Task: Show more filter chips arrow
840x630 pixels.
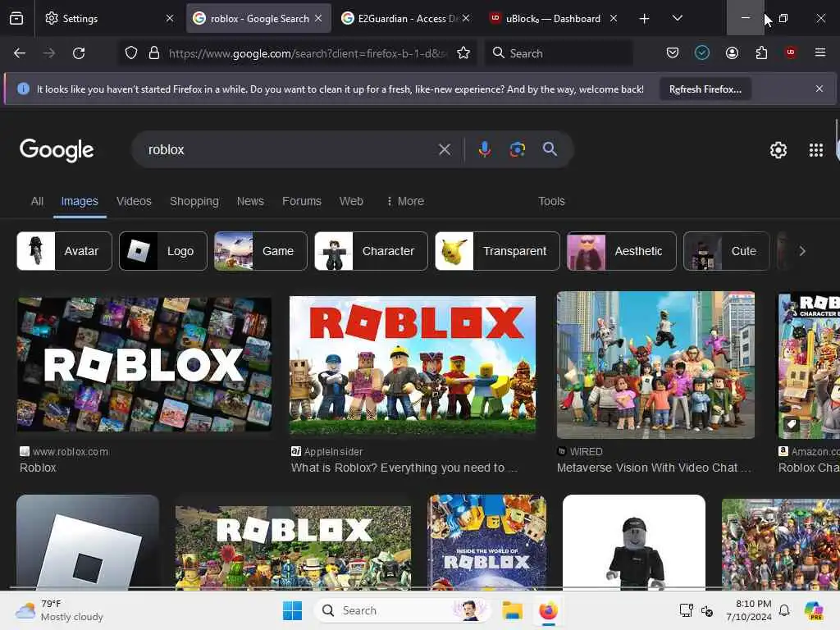Action: 802,251
